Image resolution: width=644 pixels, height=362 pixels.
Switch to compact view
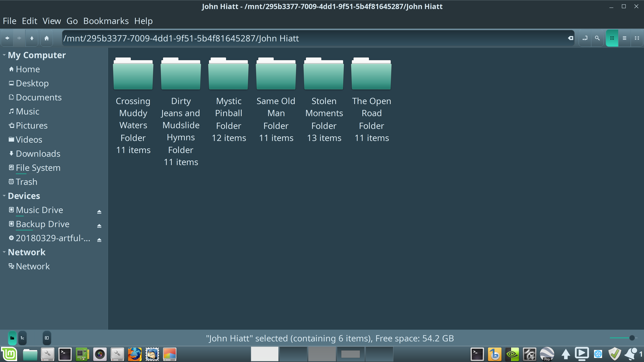coord(637,38)
